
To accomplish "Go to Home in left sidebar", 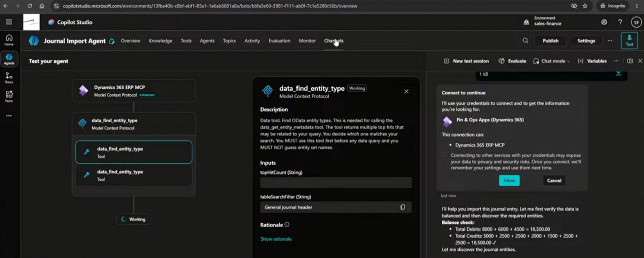I will 9,40.
